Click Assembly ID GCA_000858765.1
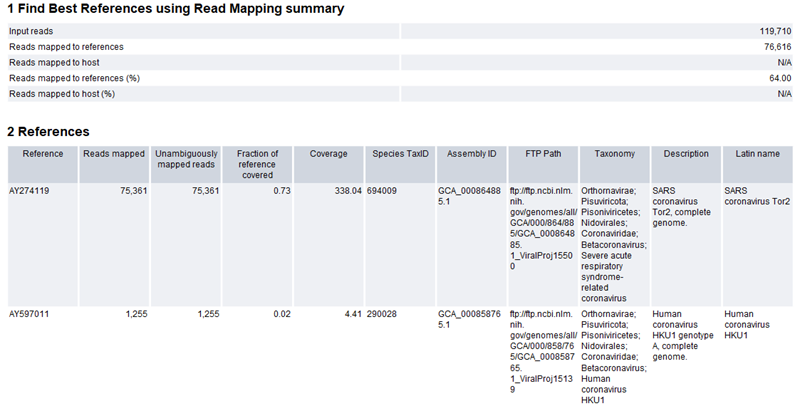Viewport: 800px width, 406px height. pyautogui.click(x=469, y=319)
